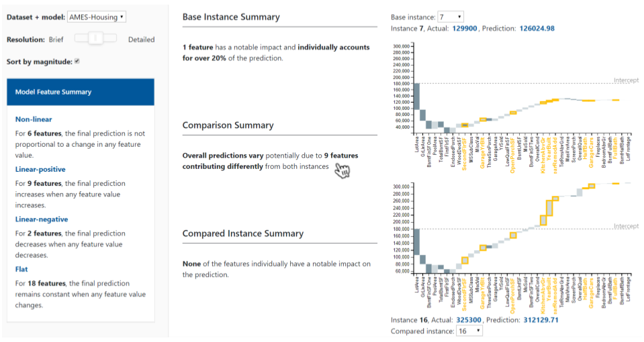This screenshot has width=644, height=342.
Task: Click the Linear-positive feature category link
Action: point(40,169)
